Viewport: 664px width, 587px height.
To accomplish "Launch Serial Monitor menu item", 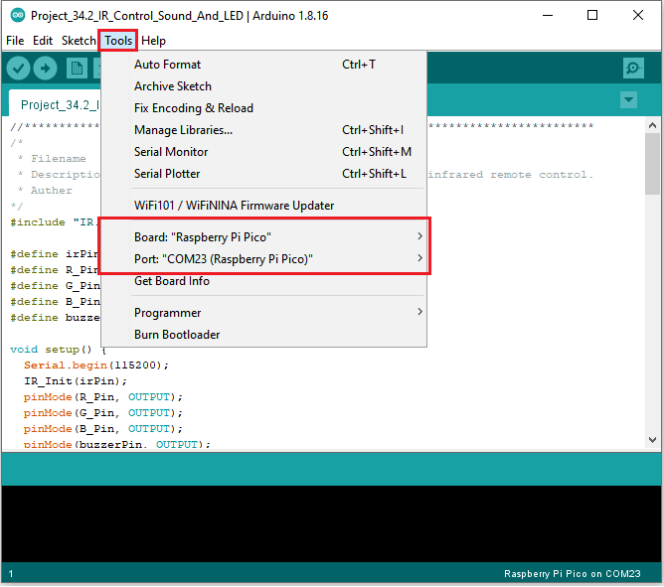I will 264,152.
